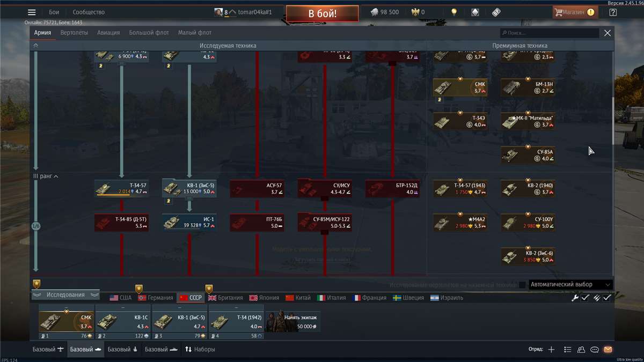Image resolution: width=644 pixels, height=362 pixels.
Task: Click the gold shield above Исследования
Action: tap(36, 284)
